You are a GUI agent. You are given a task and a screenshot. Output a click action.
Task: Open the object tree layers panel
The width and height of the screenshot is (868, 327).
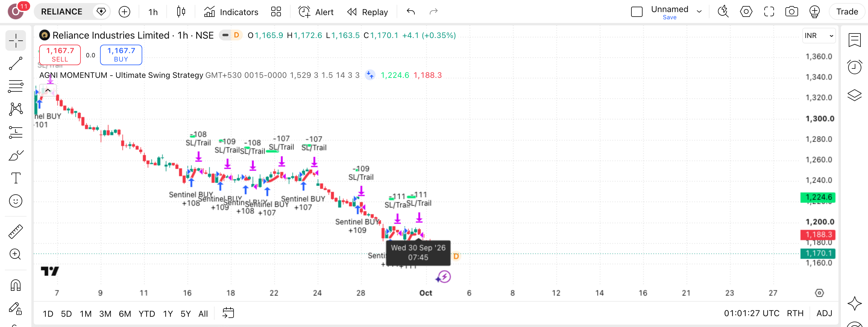click(x=854, y=95)
